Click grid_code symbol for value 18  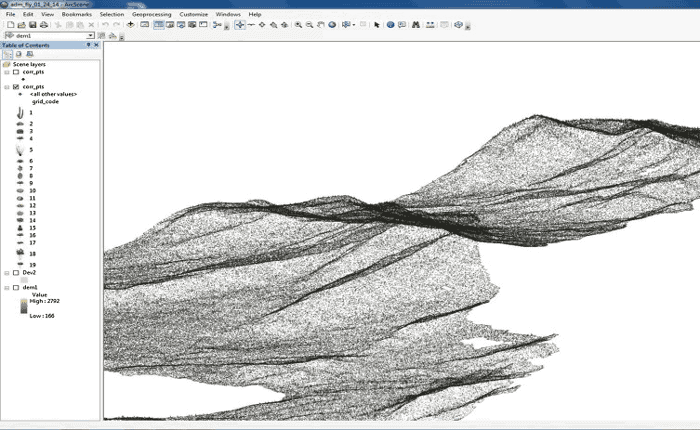tap(20, 254)
